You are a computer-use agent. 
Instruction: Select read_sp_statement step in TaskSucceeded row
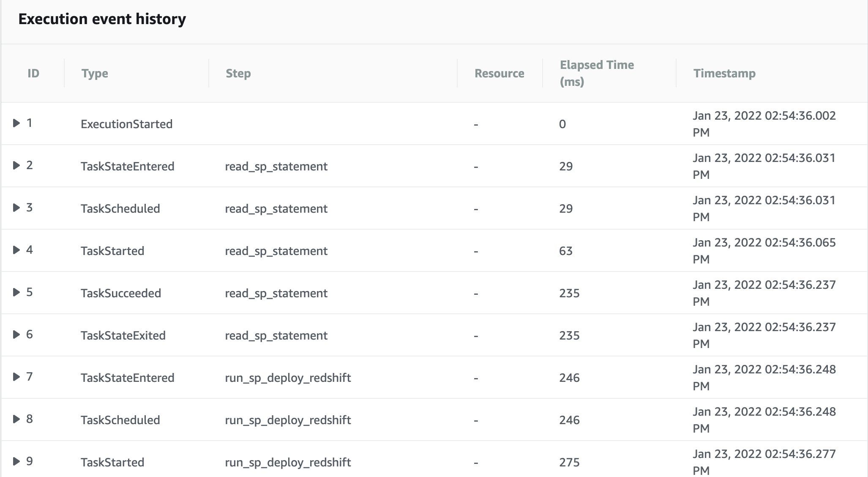[x=276, y=293]
